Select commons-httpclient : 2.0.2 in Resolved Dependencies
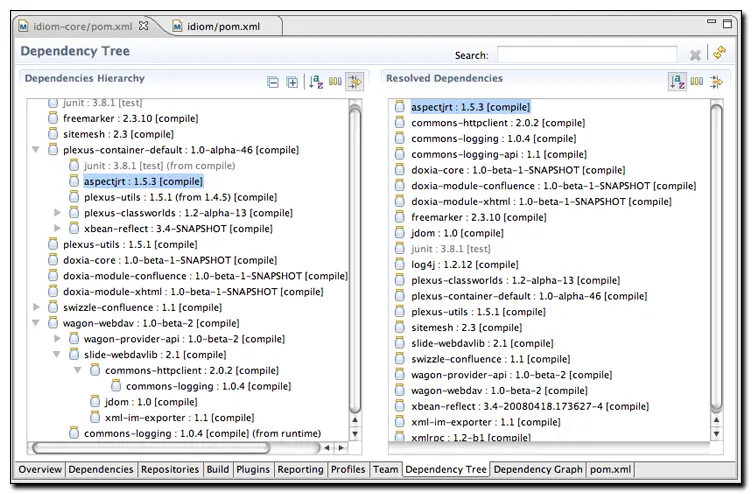Screen dimensions: 752x494 (x=498, y=123)
